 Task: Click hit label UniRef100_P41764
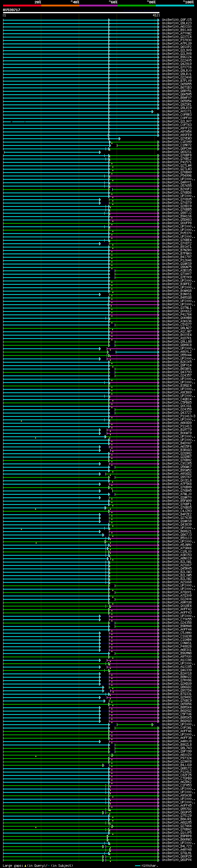click(177, 315)
